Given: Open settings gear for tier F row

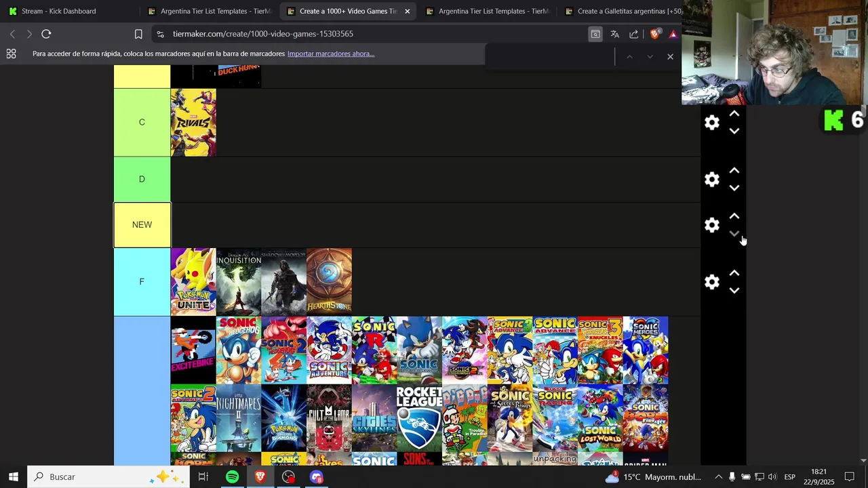Looking at the screenshot, I should pos(711,282).
